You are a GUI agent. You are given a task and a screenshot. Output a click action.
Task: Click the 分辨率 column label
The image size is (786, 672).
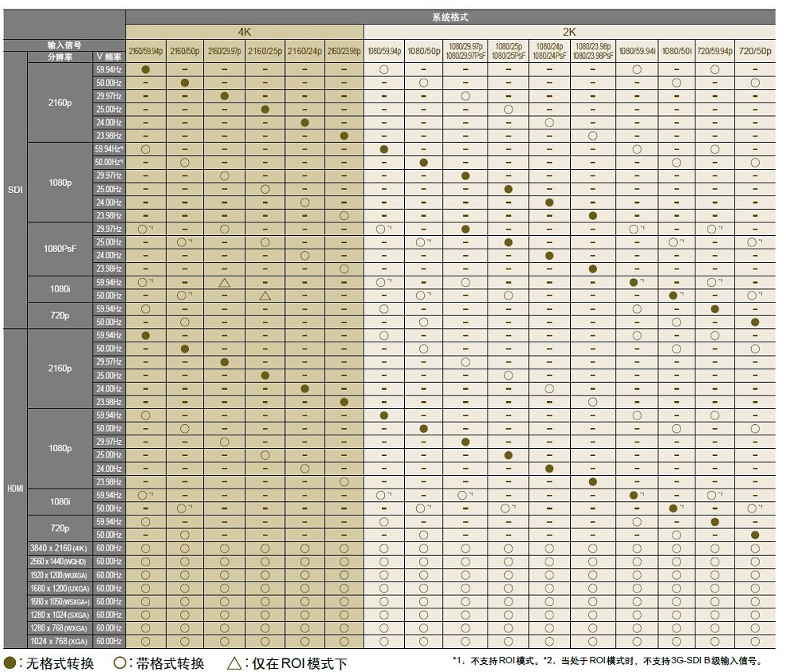(60, 57)
